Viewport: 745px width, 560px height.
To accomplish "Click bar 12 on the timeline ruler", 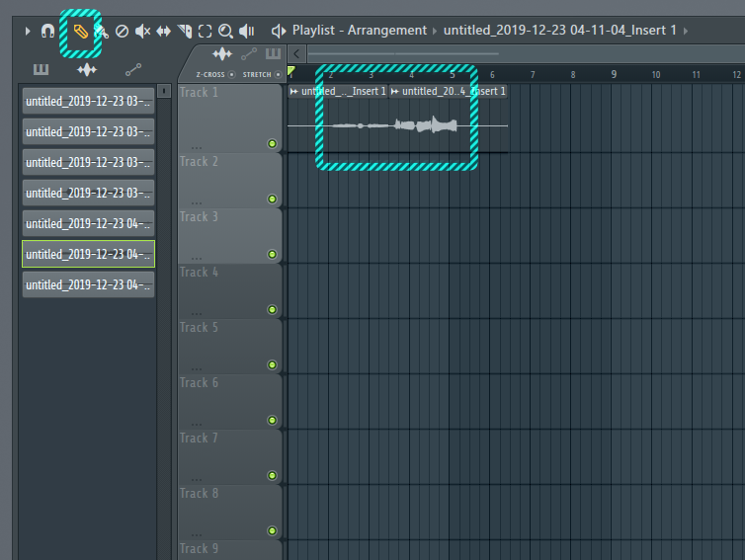I will pos(736,75).
